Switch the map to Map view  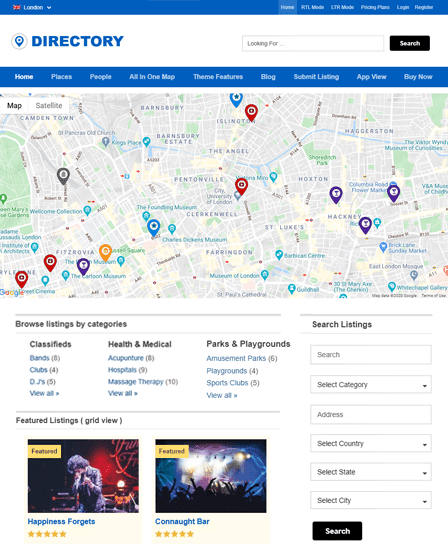tap(14, 106)
